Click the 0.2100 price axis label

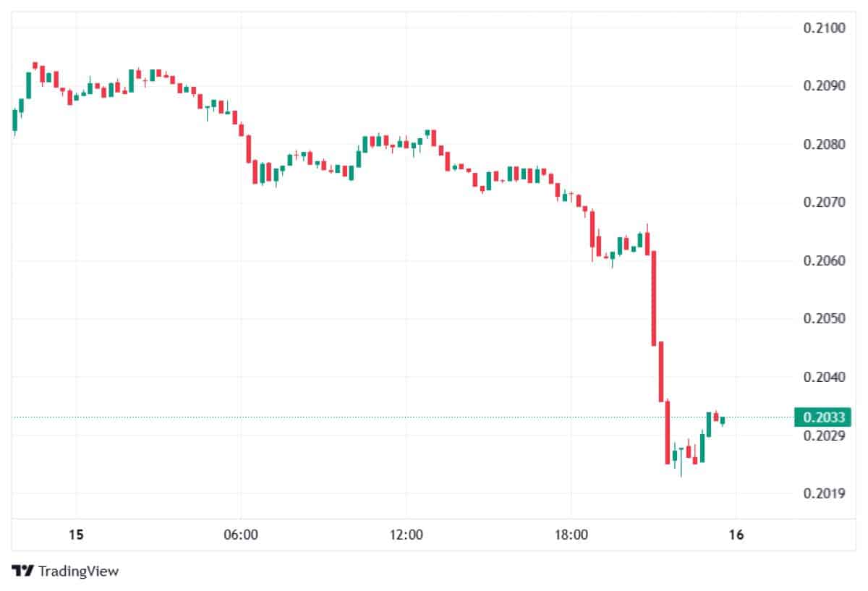click(824, 28)
